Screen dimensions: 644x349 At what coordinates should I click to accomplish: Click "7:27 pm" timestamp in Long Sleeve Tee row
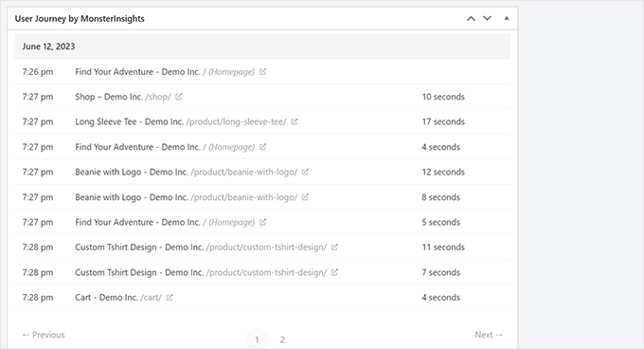tap(38, 121)
